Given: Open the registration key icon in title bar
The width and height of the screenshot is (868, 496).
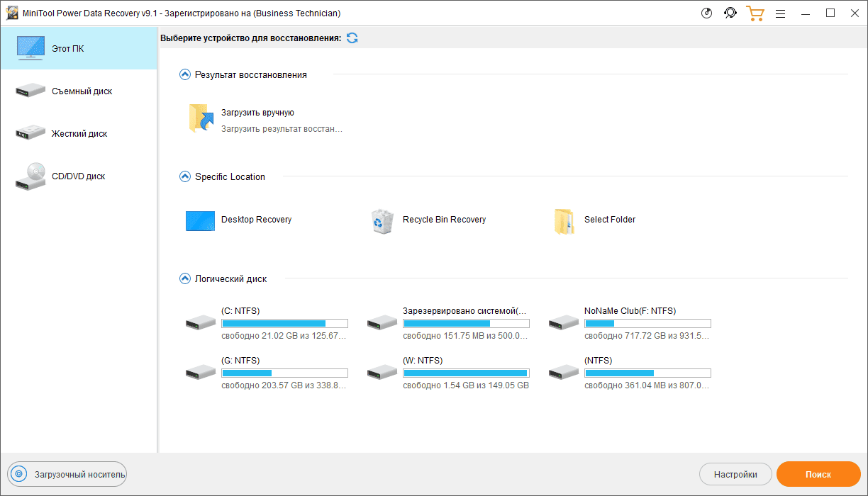Looking at the screenshot, I should 706,13.
